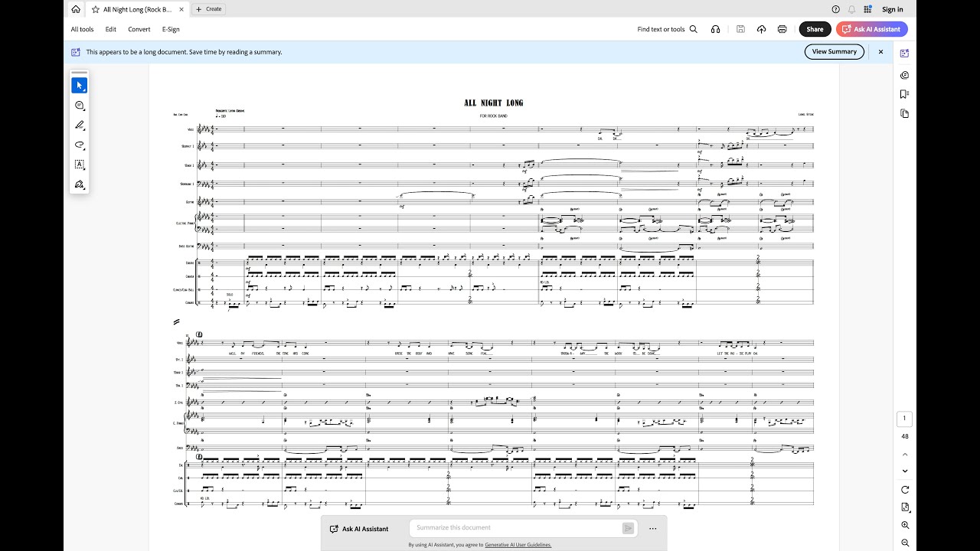Open more options in AI Assistant bar
Image resolution: width=980 pixels, height=551 pixels.
[x=652, y=528]
